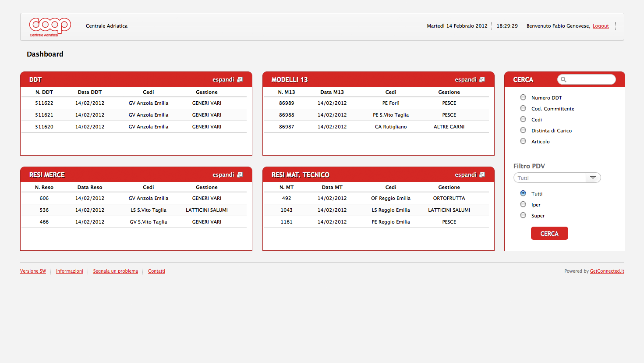Click the OF Reggio Emilia cell
Viewport: 644px width, 363px height.
click(x=391, y=198)
